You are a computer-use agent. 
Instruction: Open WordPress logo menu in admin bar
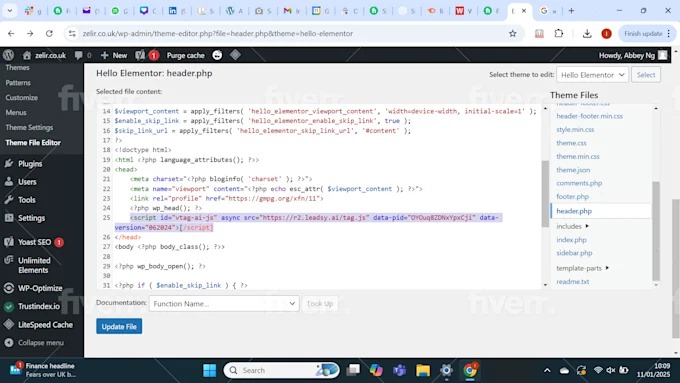click(x=8, y=55)
